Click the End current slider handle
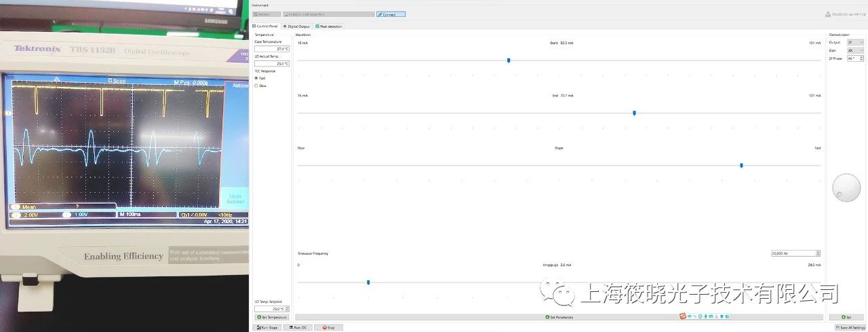 (634, 113)
